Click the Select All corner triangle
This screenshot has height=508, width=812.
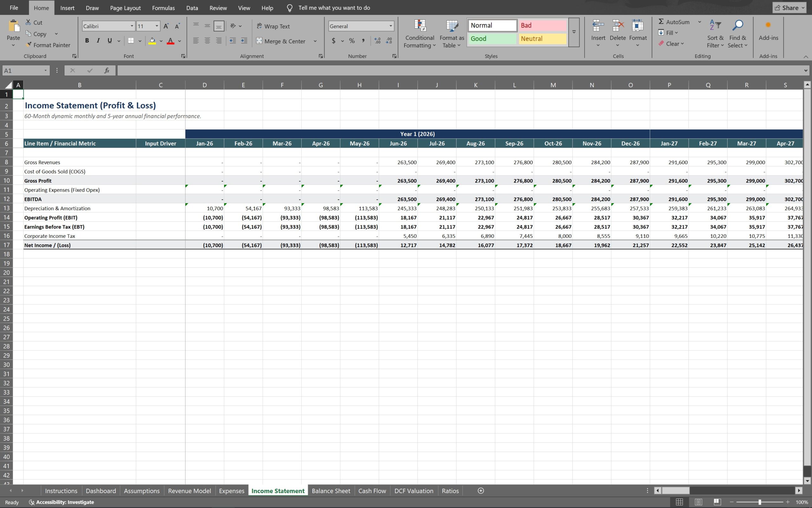point(8,85)
